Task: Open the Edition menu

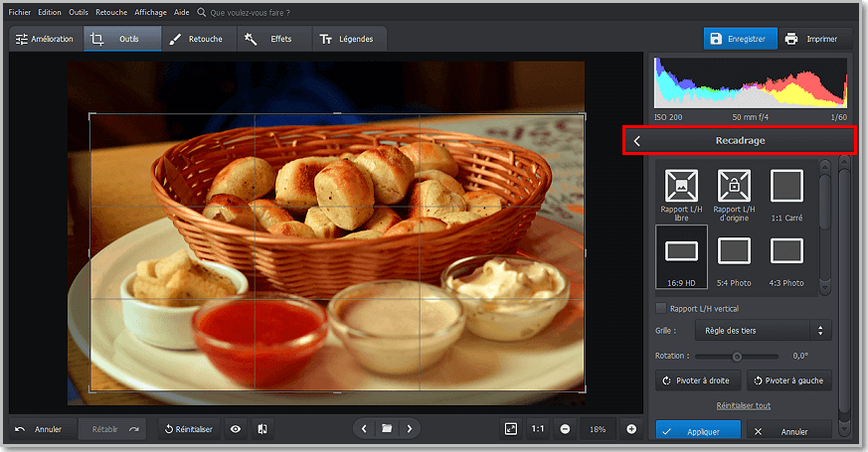Action: (50, 12)
